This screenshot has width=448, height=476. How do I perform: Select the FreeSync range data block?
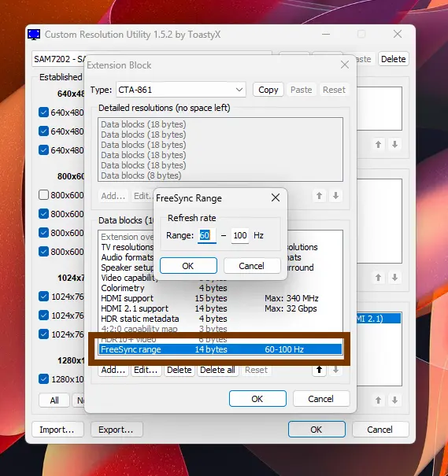[x=220, y=349]
